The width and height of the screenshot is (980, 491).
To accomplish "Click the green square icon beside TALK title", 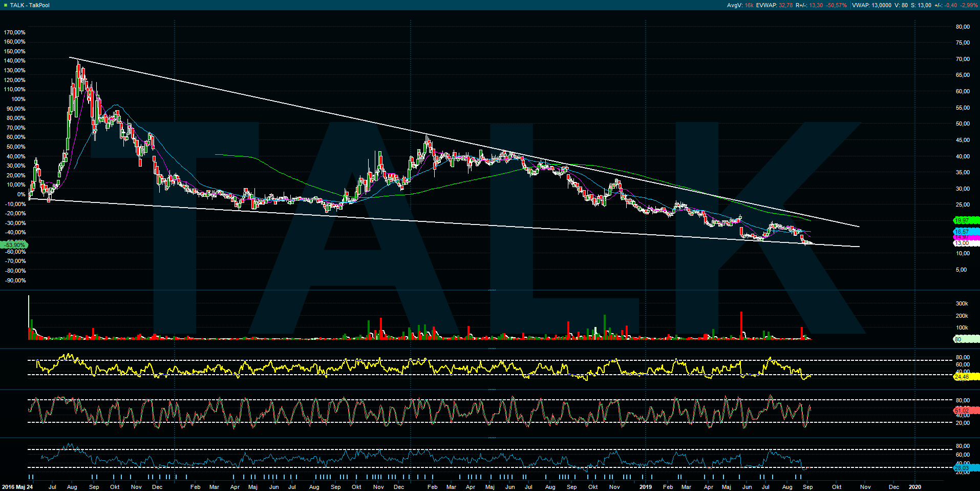I will click(x=5, y=5).
